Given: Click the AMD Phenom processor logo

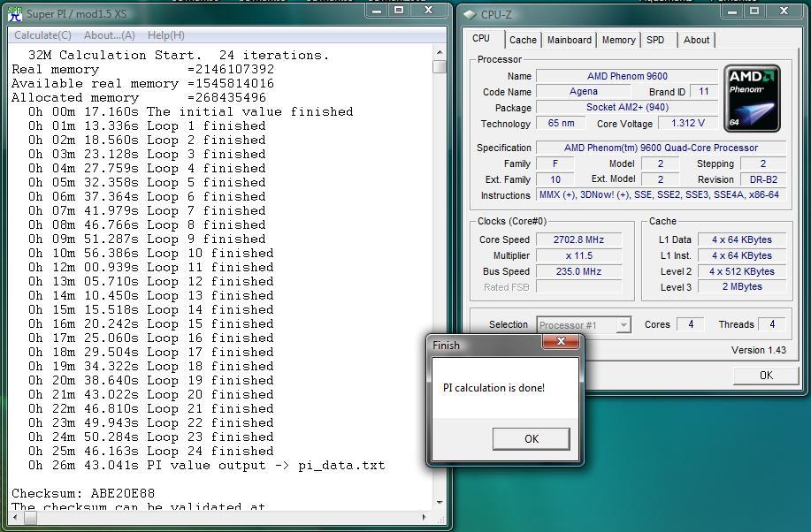Looking at the screenshot, I should 752,98.
